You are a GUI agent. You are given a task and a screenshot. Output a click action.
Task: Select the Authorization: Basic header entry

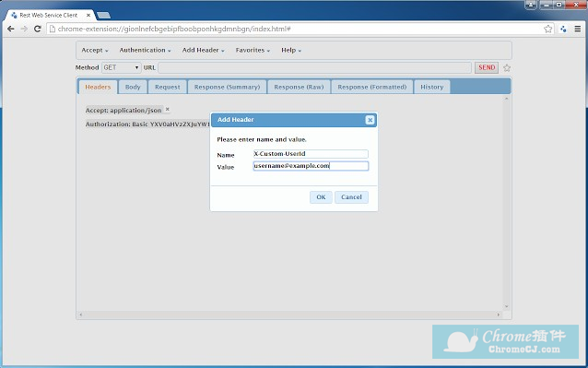point(147,125)
